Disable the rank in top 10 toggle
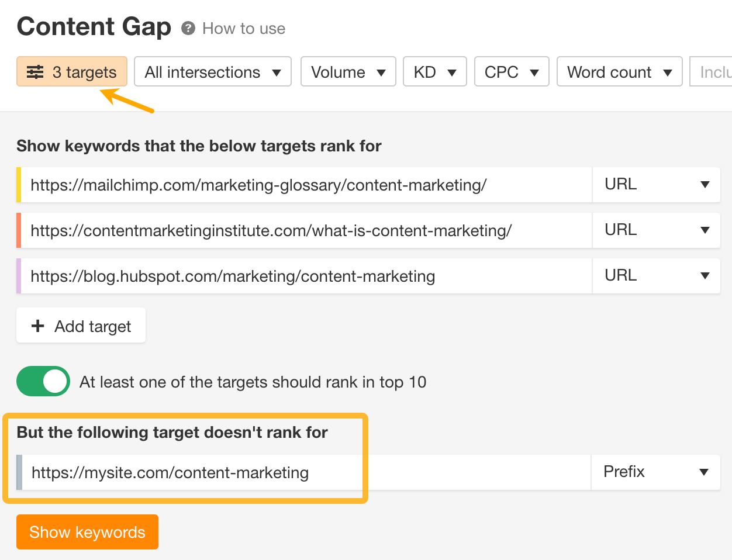Image resolution: width=732 pixels, height=560 pixels. (43, 381)
